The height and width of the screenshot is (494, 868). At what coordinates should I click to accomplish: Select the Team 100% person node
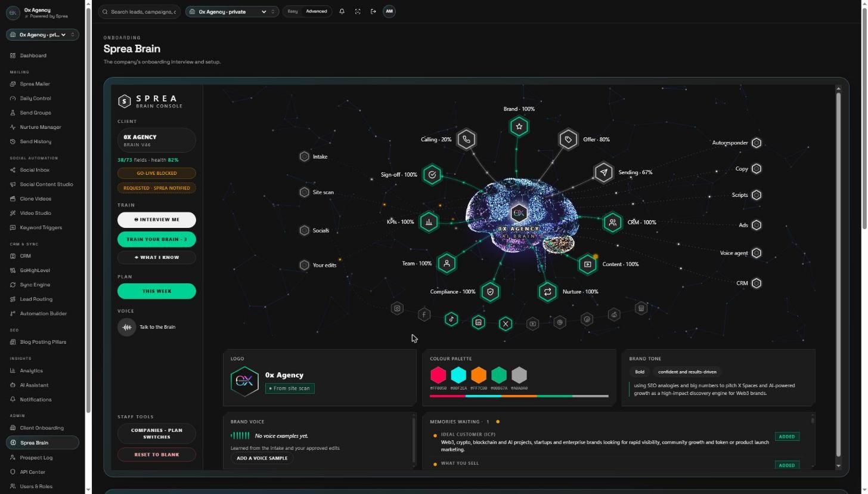click(447, 263)
